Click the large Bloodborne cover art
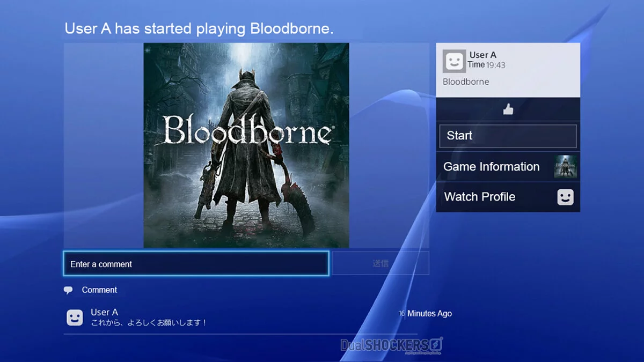 tap(246, 145)
